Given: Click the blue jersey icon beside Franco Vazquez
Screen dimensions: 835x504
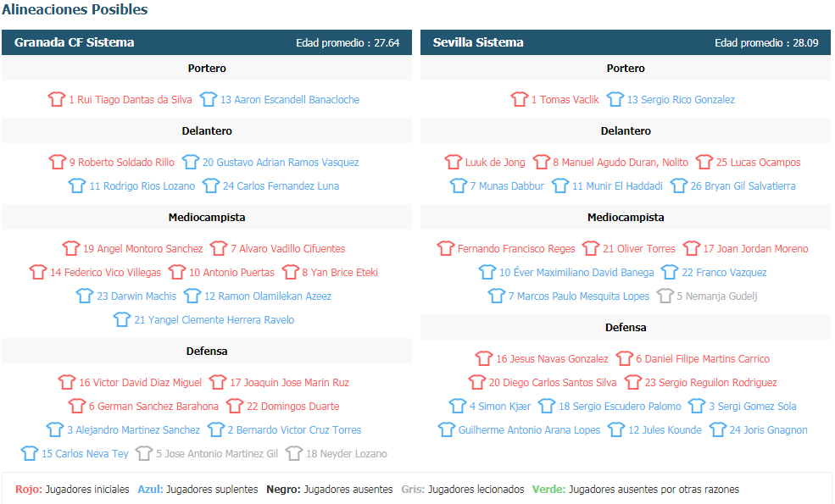Looking at the screenshot, I should pos(670,272).
